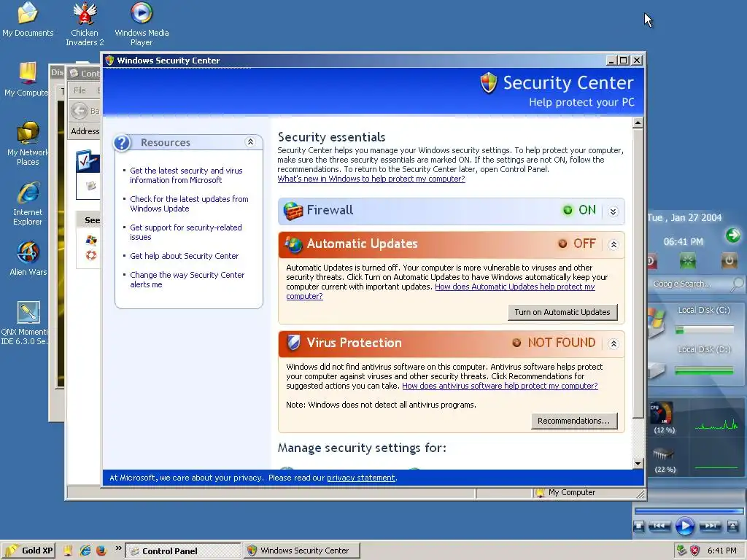Click the Security Center shield logo
The height and width of the screenshot is (560, 747).
coord(489,83)
